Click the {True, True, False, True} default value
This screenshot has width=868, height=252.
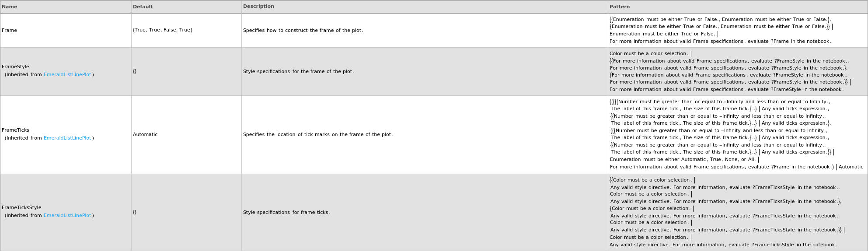tap(163, 30)
